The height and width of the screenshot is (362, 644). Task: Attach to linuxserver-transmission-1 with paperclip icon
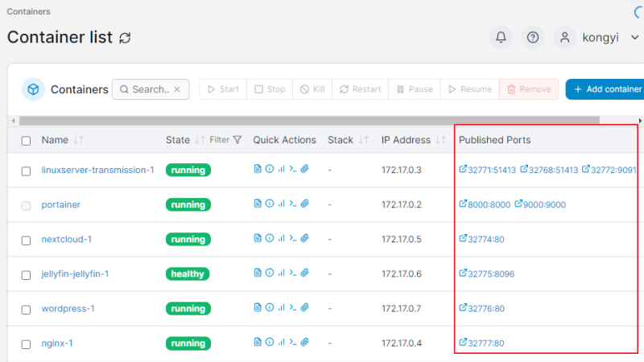[305, 169]
